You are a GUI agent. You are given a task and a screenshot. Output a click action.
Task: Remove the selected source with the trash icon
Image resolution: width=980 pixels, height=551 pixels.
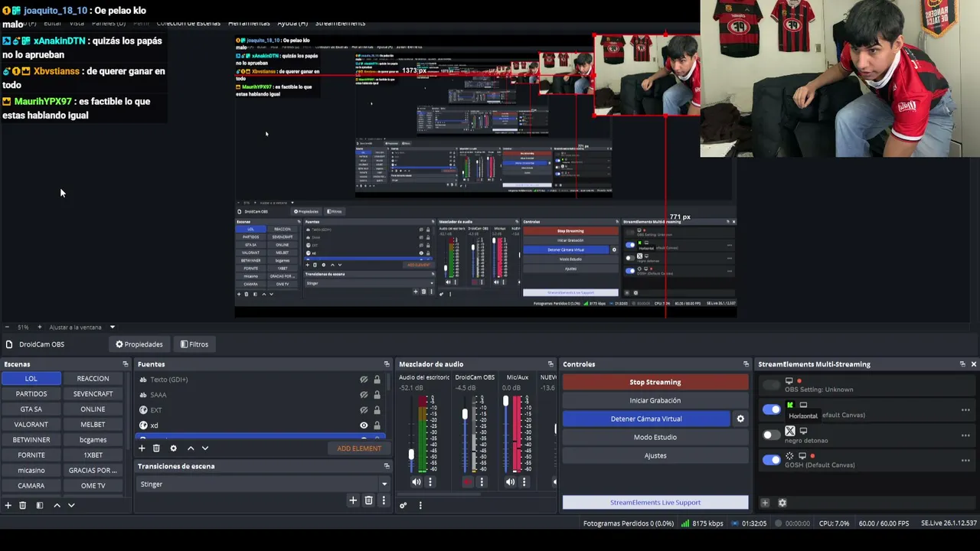156,448
